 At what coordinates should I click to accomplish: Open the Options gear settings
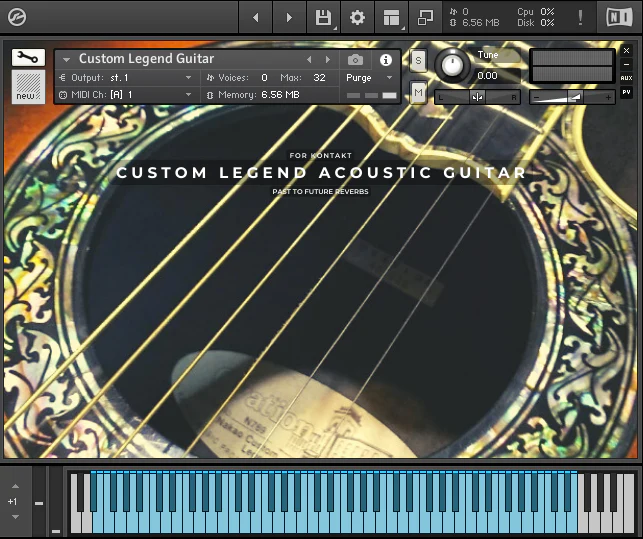[357, 17]
